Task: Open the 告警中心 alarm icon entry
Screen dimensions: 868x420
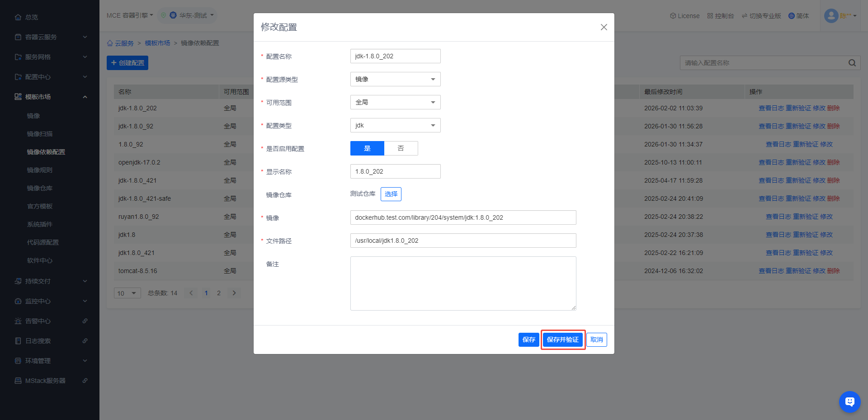Action: point(18,321)
